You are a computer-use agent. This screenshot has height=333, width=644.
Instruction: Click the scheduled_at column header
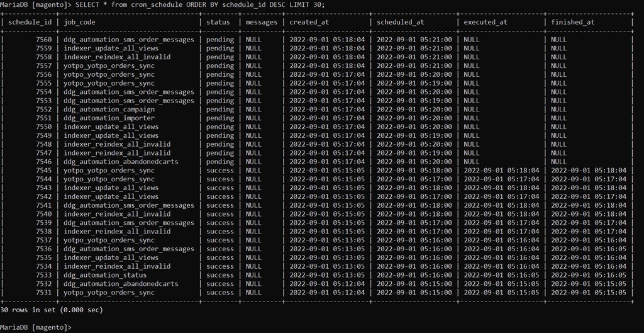[401, 22]
